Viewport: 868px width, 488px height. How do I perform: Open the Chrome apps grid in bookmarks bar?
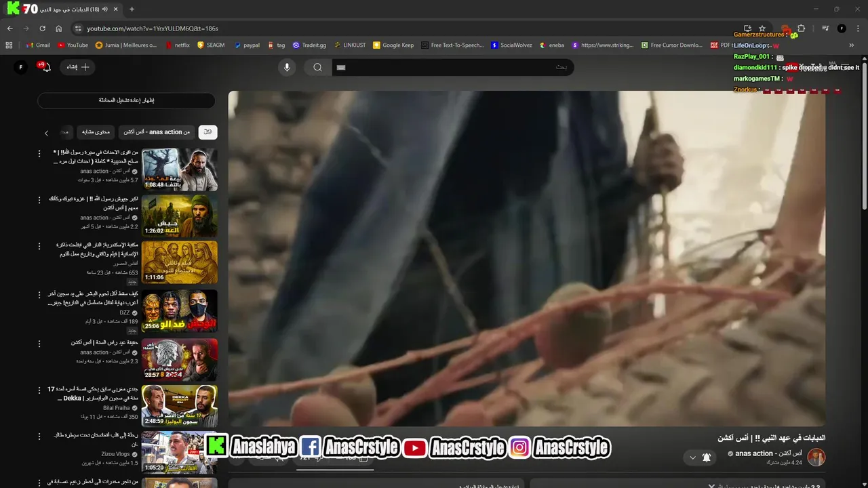pos(9,45)
